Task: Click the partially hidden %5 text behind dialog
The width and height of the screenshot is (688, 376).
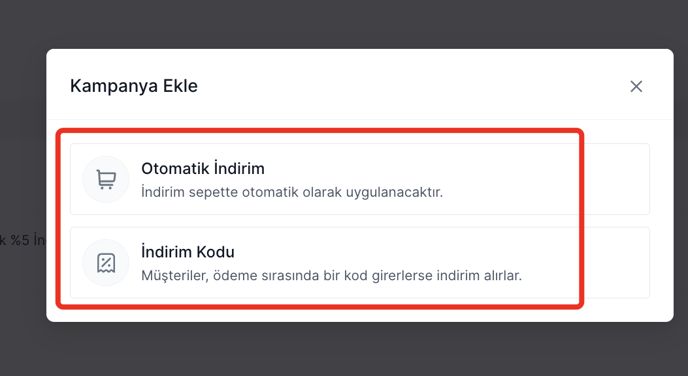Action: click(22, 240)
